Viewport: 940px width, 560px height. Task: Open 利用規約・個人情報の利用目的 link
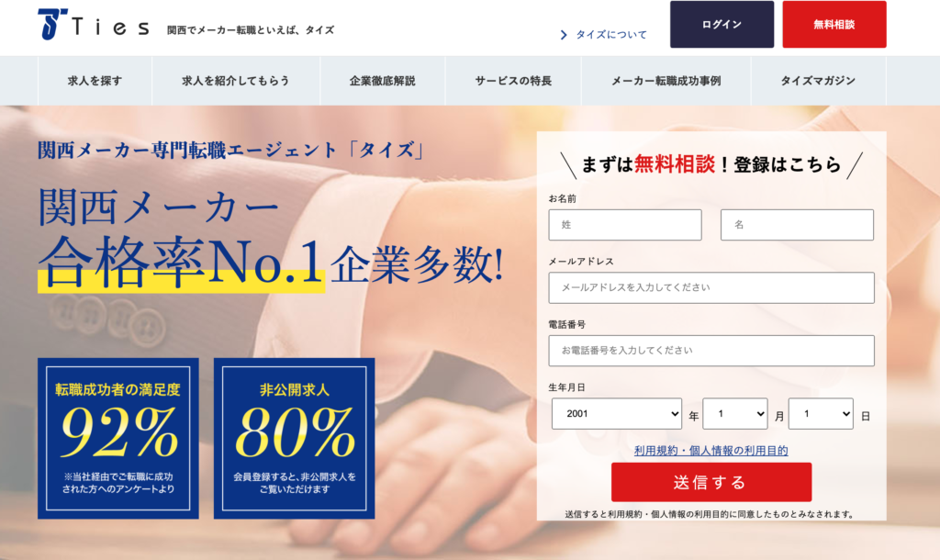tap(711, 451)
